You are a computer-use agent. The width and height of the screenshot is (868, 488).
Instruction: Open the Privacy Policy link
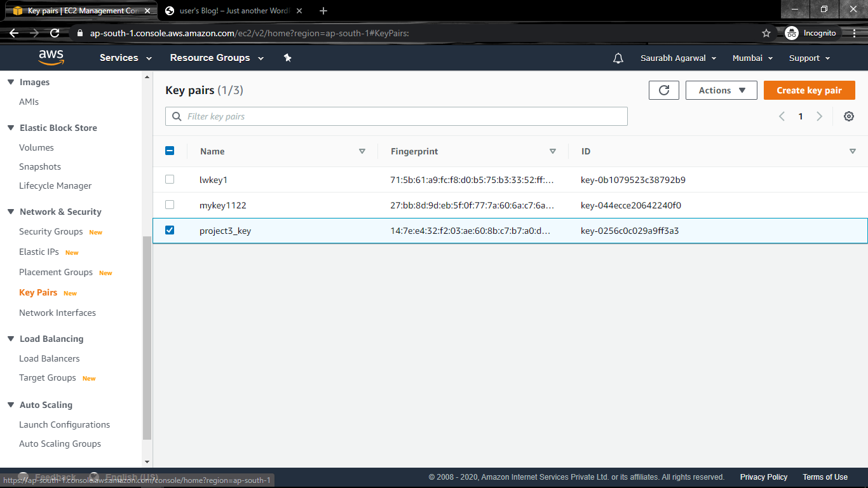pyautogui.click(x=764, y=477)
